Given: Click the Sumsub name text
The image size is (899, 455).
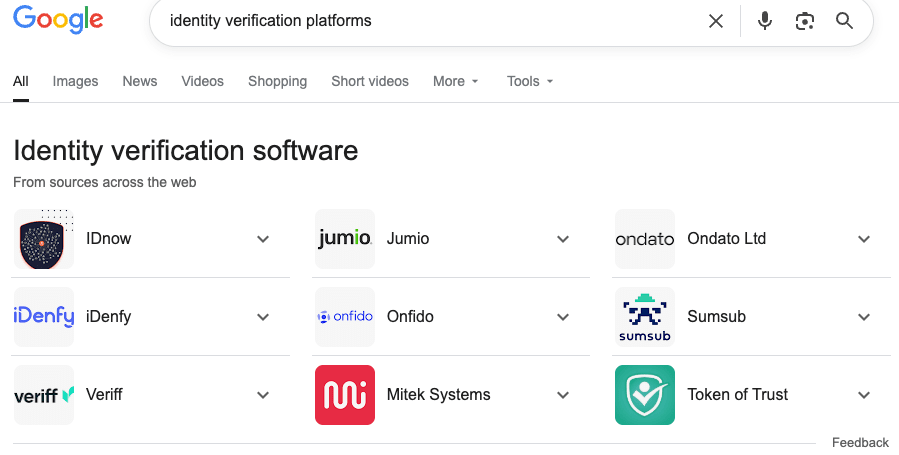Looking at the screenshot, I should pos(716,316).
